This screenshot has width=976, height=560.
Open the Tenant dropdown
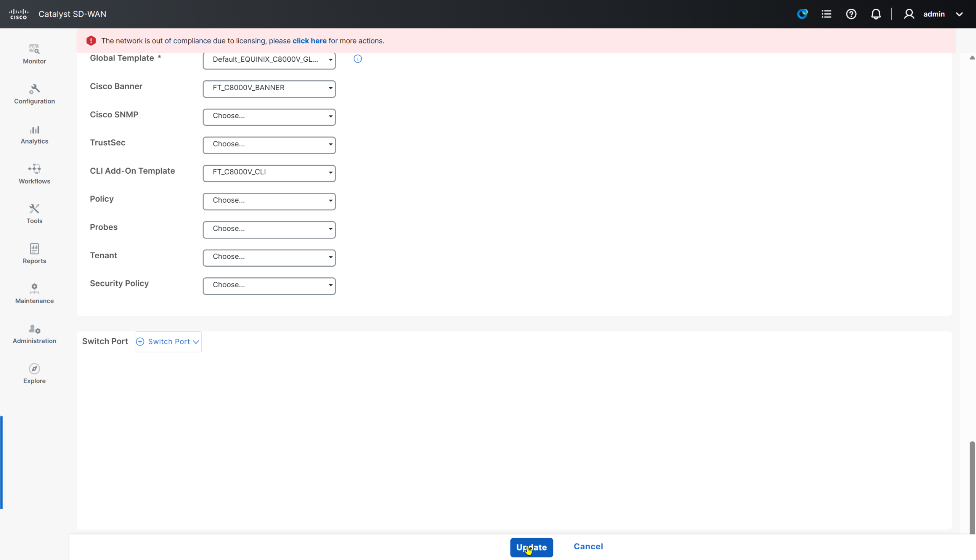point(269,258)
